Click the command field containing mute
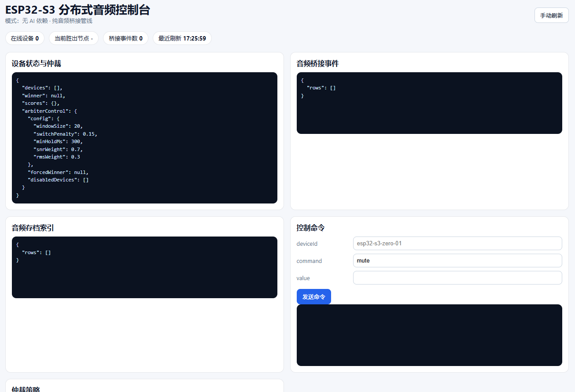Screen dimensions: 575x392 click(x=457, y=261)
